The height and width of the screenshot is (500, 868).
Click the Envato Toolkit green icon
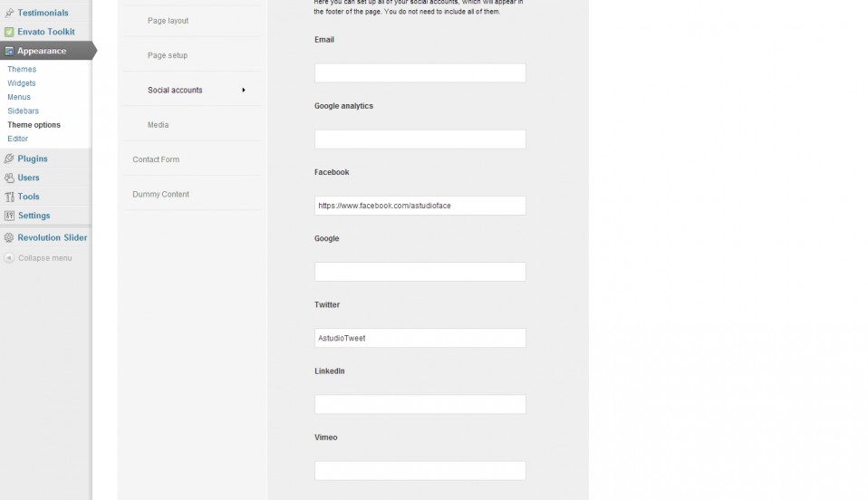coord(9,32)
